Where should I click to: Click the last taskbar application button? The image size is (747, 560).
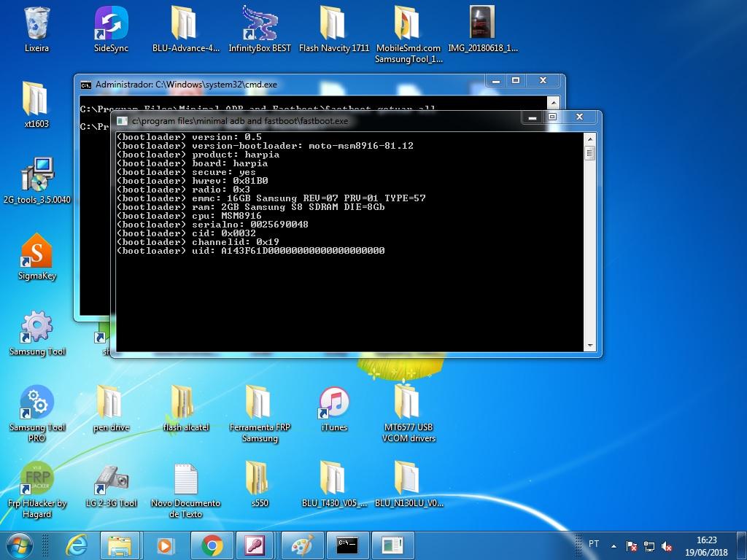392,545
